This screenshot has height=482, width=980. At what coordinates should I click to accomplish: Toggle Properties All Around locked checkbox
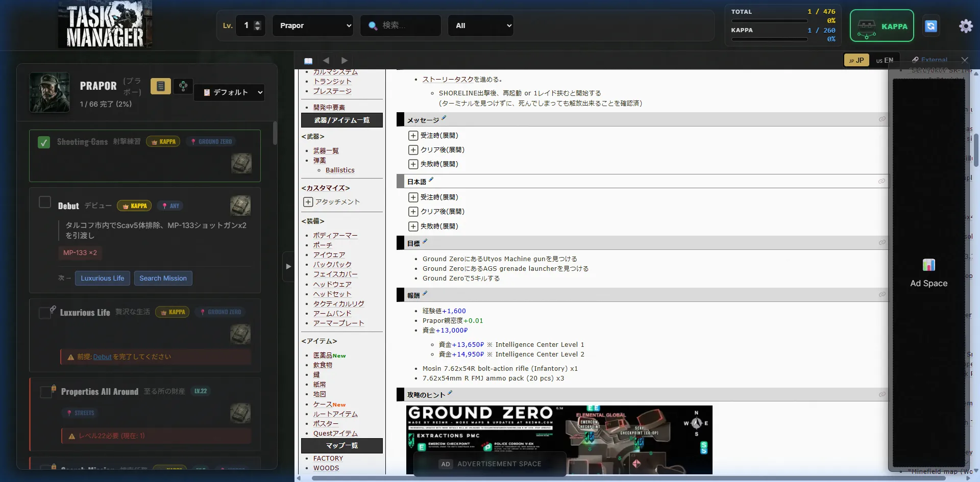[x=46, y=392]
